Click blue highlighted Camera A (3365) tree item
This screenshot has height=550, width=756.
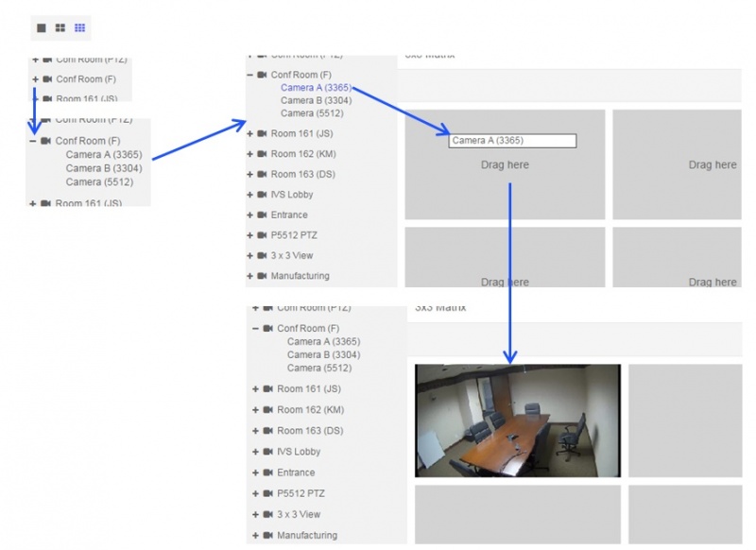(x=316, y=88)
